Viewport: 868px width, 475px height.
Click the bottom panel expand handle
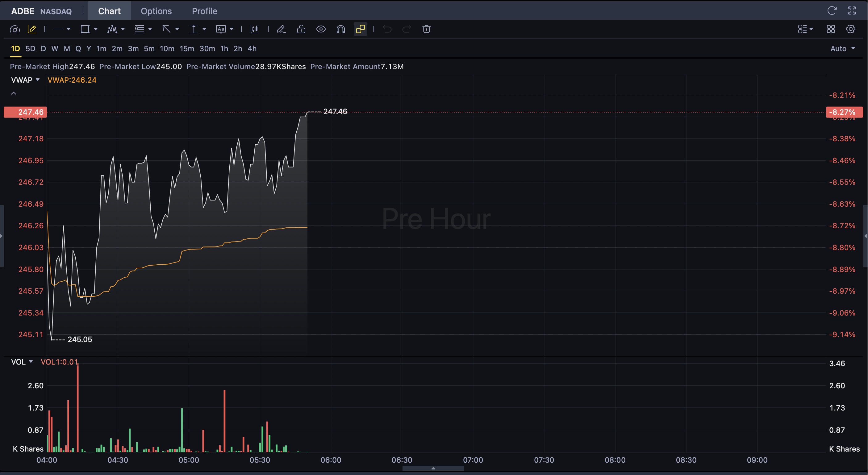[433, 468]
